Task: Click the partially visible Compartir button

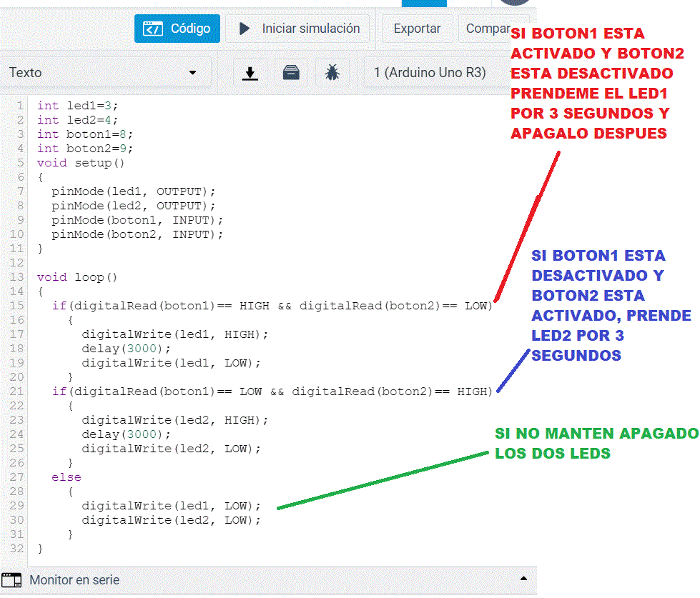Action: point(488,29)
